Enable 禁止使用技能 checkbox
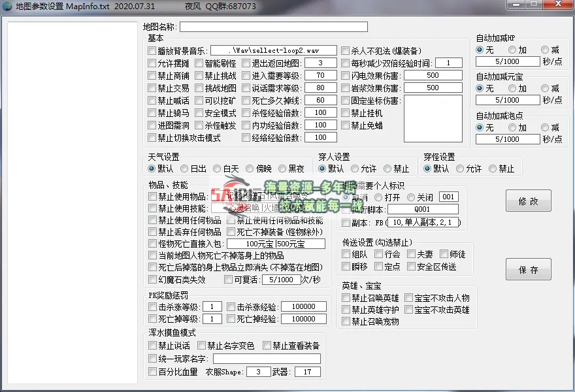The height and width of the screenshot is (392, 575). click(x=152, y=208)
